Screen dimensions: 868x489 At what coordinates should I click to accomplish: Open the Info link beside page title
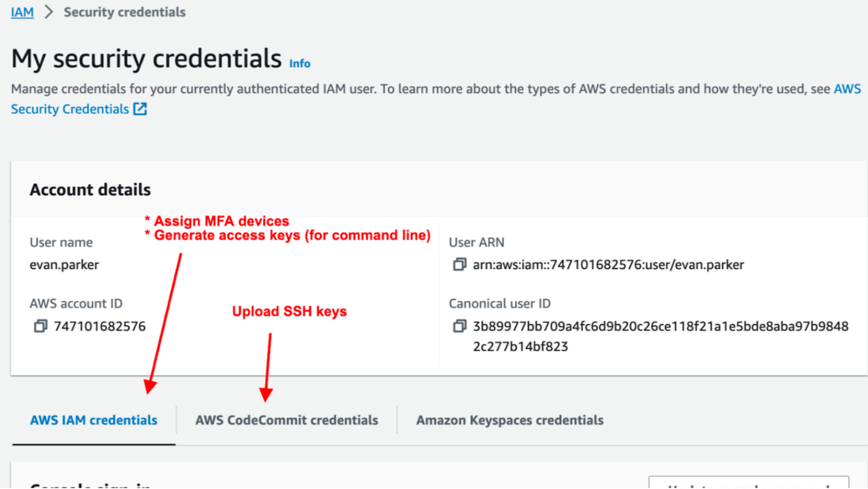pos(299,64)
